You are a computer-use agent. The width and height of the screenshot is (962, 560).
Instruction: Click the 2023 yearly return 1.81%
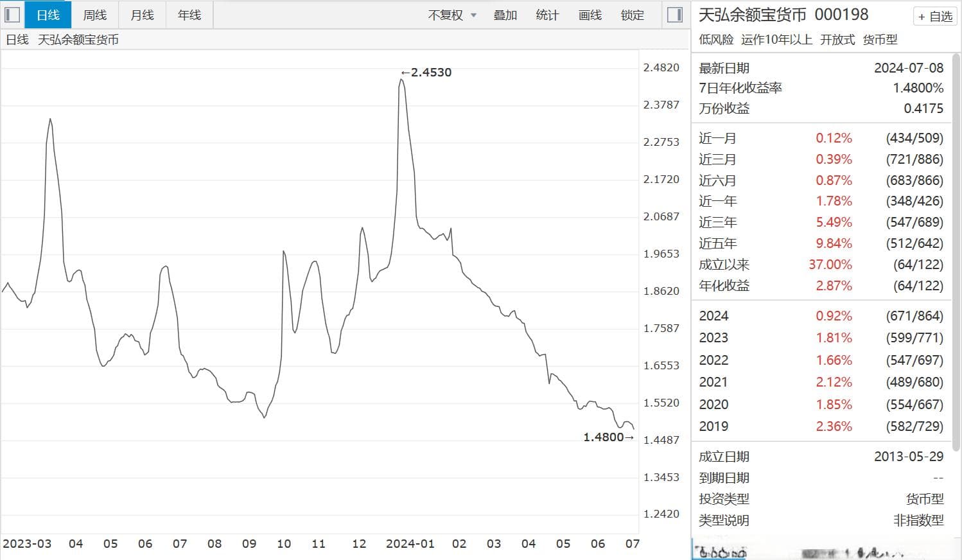click(x=834, y=338)
